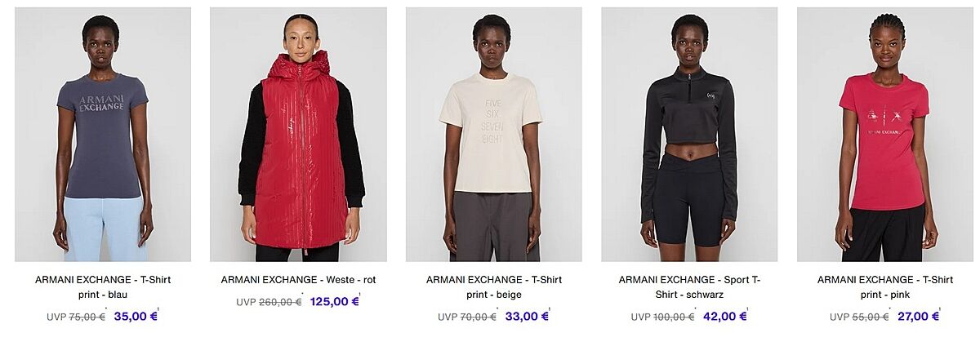Click the 35,00 € sale price
Viewport: 980px width, 355px height.
[x=136, y=317]
